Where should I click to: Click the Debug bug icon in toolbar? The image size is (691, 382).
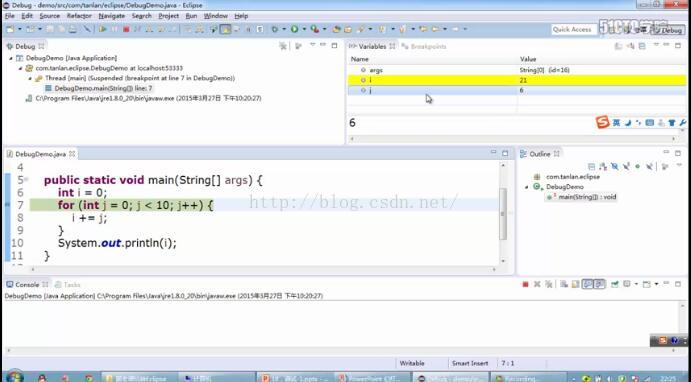274,29
